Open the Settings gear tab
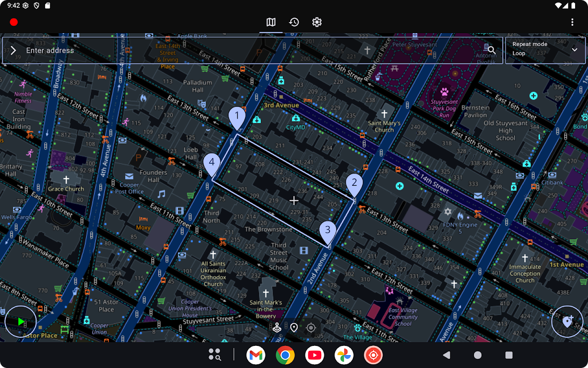The width and height of the screenshot is (588, 368). pos(317,22)
